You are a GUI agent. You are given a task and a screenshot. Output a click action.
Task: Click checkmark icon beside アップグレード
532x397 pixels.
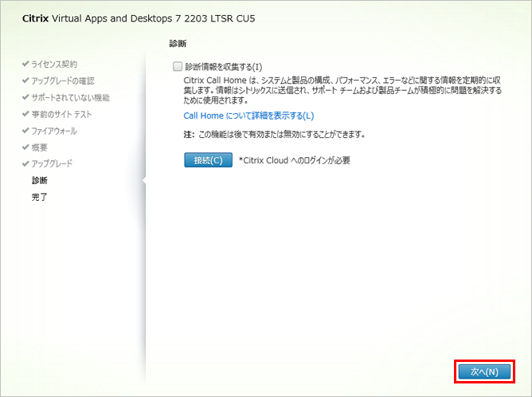(x=25, y=163)
